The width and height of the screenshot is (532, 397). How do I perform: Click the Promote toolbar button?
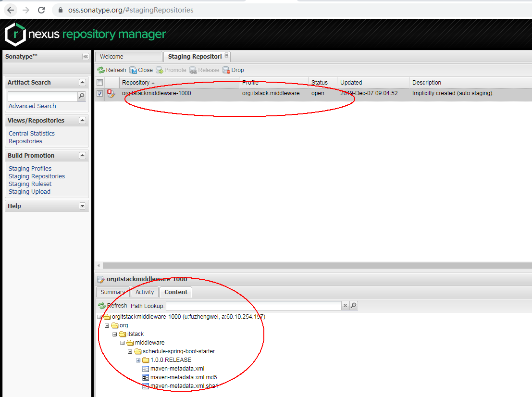coord(171,70)
